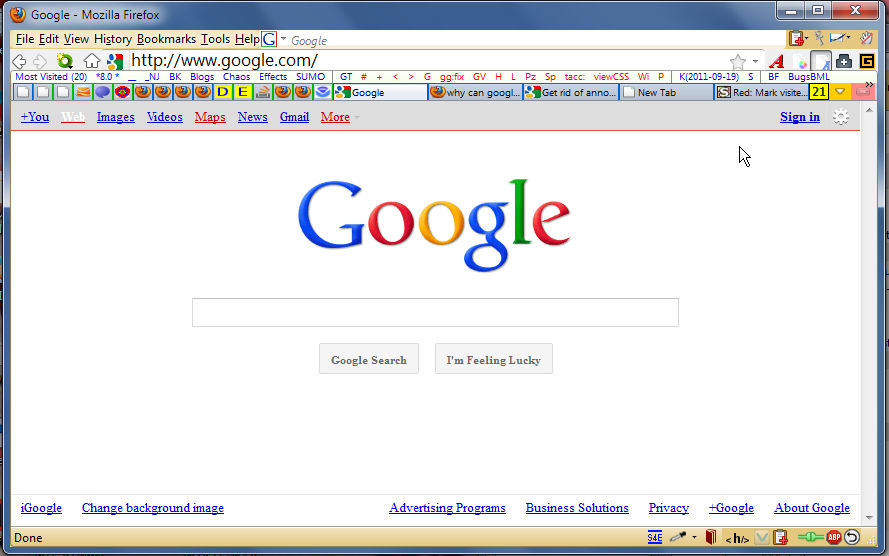The width and height of the screenshot is (889, 556).
Task: Click the black G icon at toolbar end
Action: tap(866, 61)
